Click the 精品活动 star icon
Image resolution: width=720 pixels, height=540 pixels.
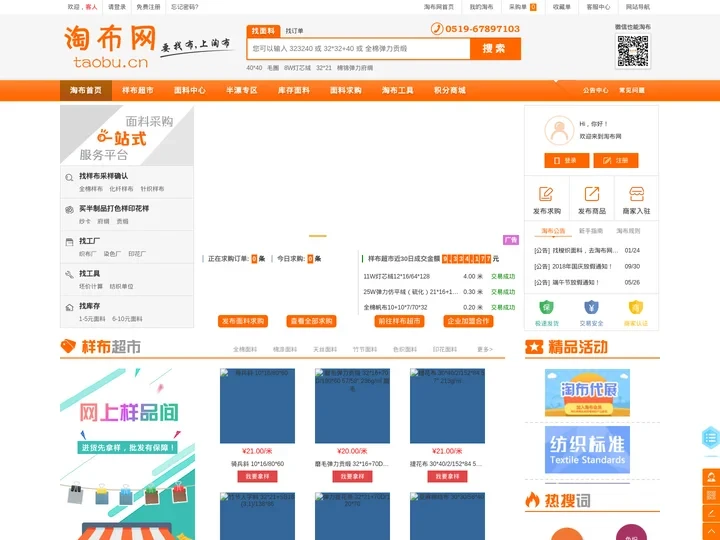pyautogui.click(x=534, y=347)
